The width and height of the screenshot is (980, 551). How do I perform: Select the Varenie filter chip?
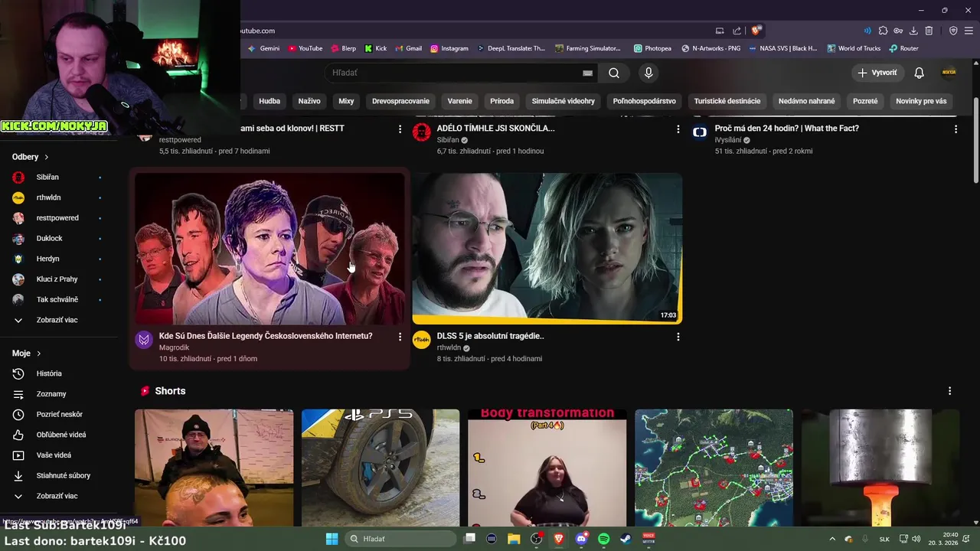pyautogui.click(x=460, y=101)
